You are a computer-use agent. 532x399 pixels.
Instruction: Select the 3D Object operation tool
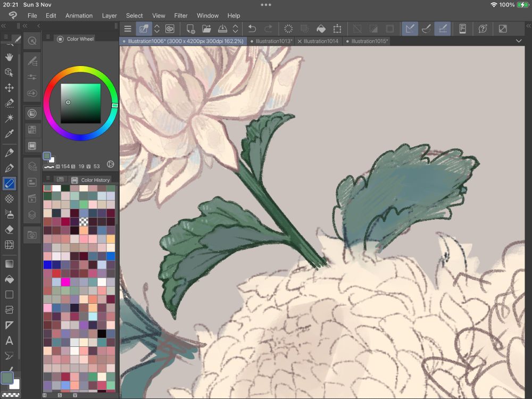pos(9,72)
